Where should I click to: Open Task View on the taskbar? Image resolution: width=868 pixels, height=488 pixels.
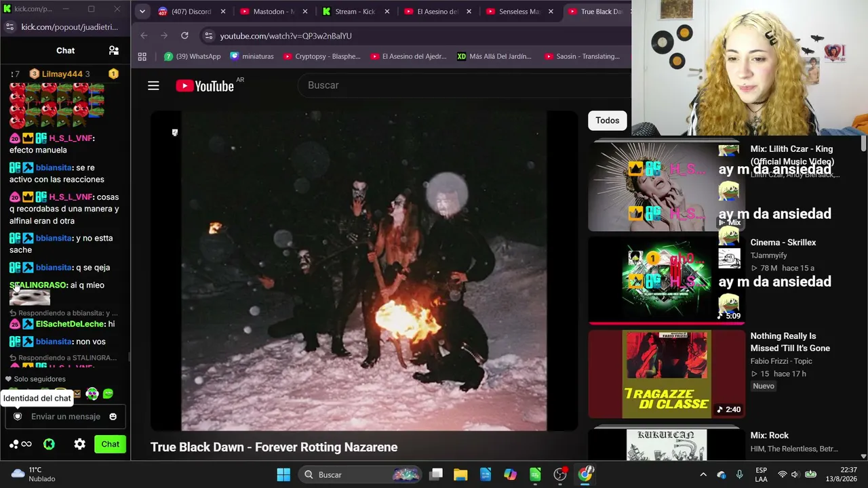click(x=436, y=474)
